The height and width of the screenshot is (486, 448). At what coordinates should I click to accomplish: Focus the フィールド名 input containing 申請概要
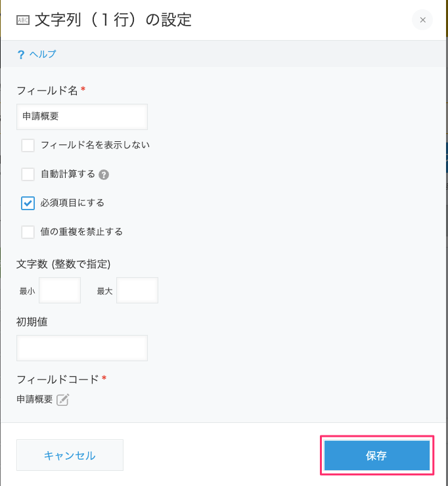click(x=82, y=117)
